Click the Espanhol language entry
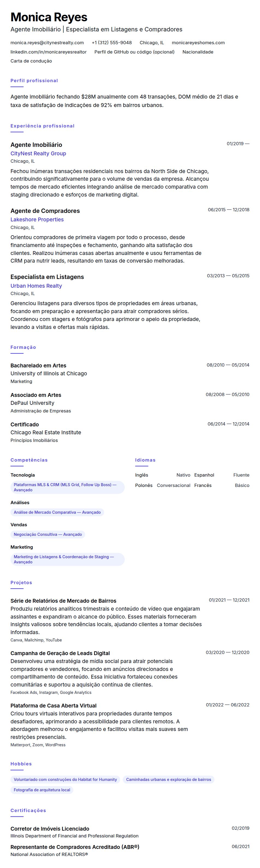The width and height of the screenshot is (260, 868). click(x=222, y=475)
